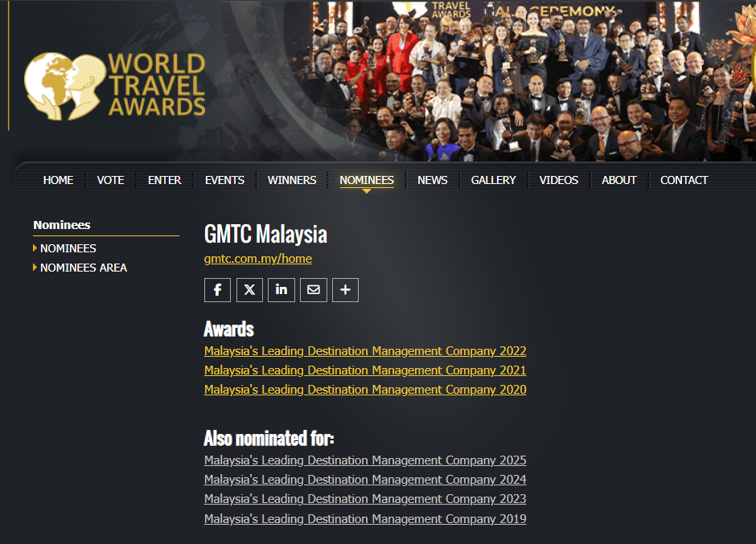
Task: Go to the Home menu item
Action: coord(59,180)
